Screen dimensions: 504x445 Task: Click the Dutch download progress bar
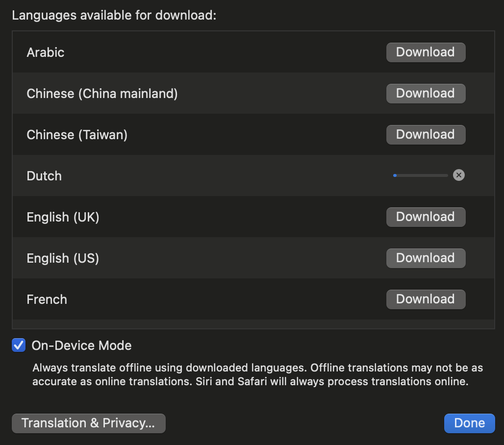tap(421, 175)
